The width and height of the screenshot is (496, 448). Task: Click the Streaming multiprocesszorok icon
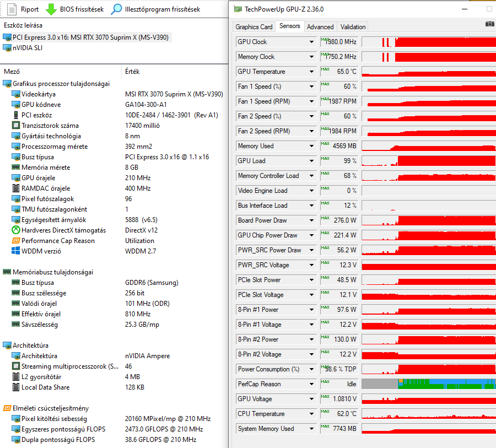click(x=15, y=366)
